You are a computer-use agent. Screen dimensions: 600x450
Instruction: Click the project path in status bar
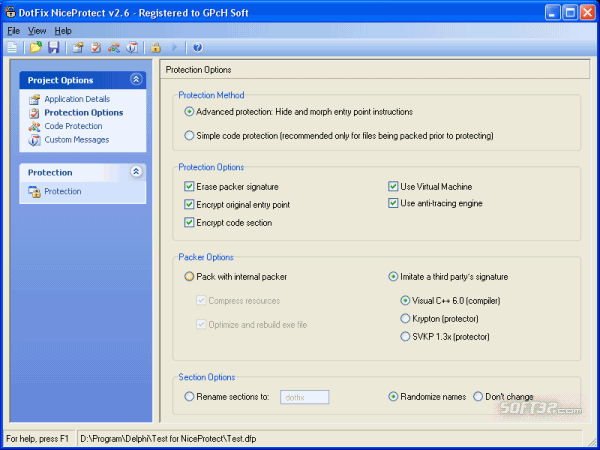[168, 439]
